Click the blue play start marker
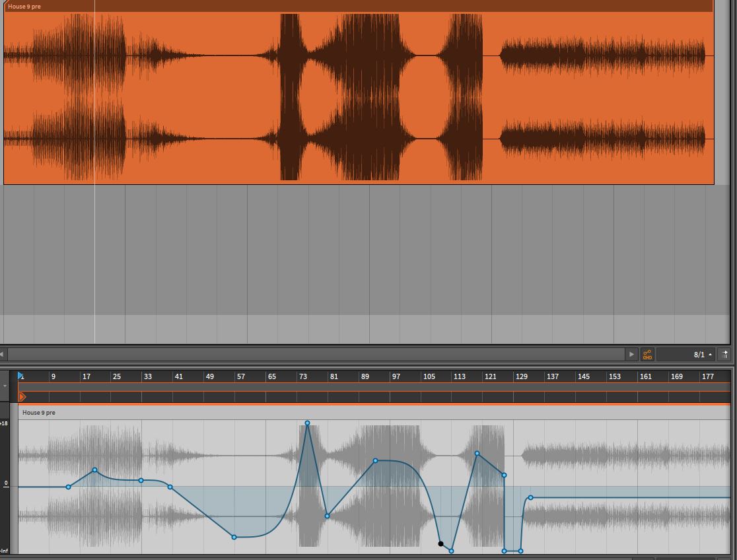This screenshot has height=560, width=737. tap(21, 376)
